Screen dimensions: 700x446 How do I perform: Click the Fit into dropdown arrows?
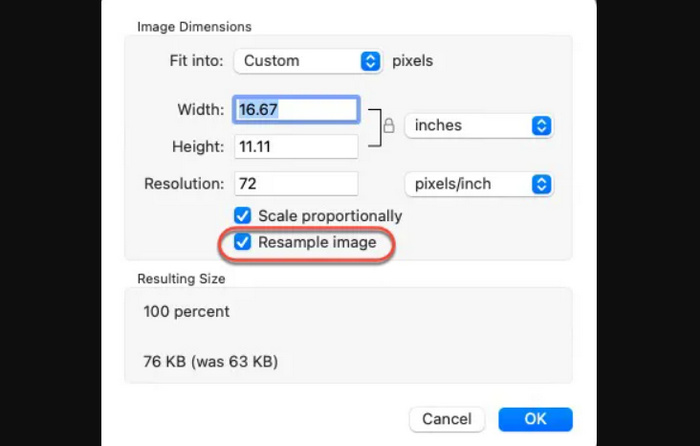click(x=370, y=61)
